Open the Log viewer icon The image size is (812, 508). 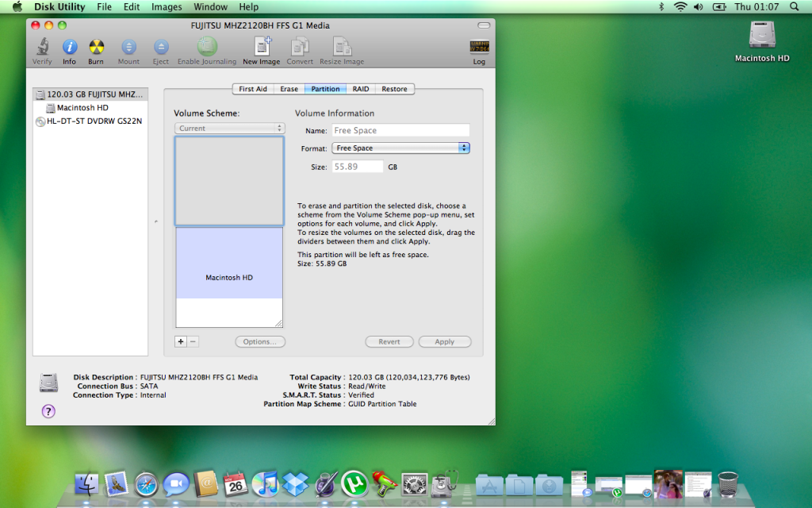coord(479,47)
